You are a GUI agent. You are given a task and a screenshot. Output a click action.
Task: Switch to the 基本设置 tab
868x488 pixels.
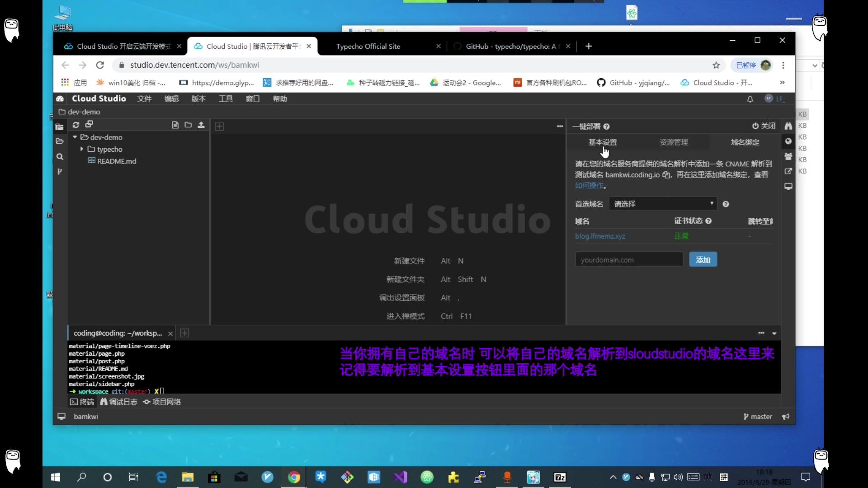[x=603, y=142]
